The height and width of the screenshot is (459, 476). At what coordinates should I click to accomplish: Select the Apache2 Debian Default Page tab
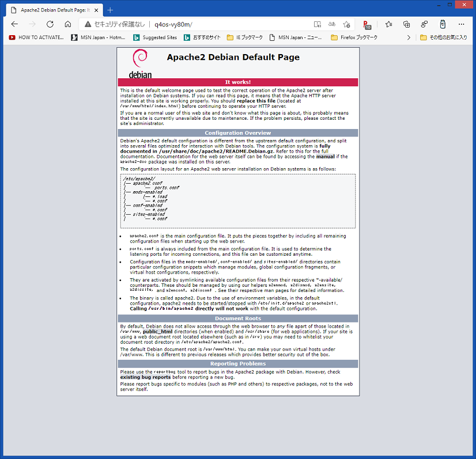(55, 10)
